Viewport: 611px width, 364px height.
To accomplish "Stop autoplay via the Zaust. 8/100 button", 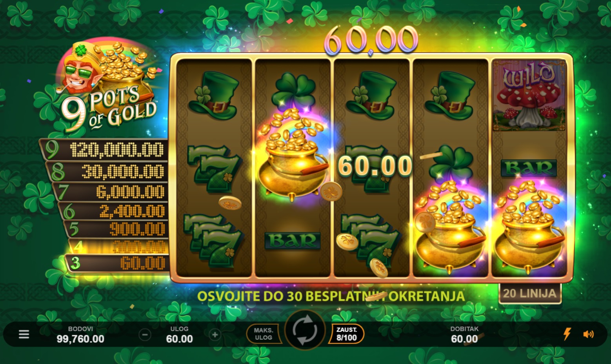I will pos(347,334).
